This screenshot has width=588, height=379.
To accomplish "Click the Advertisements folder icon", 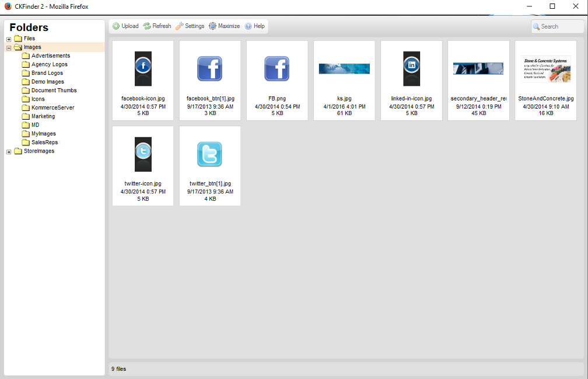I will point(26,56).
